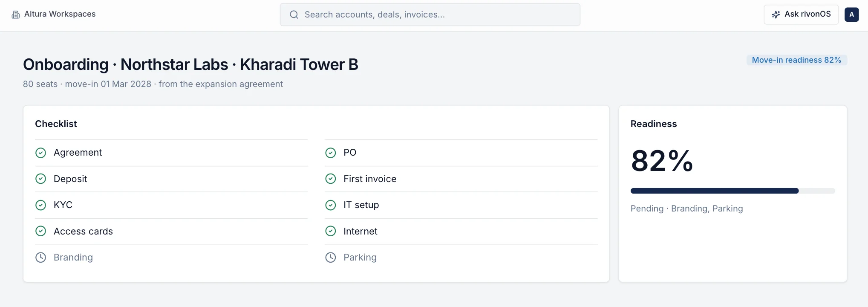Select the IT setup checklist label
Screen dimensions: 868x307
click(x=361, y=205)
